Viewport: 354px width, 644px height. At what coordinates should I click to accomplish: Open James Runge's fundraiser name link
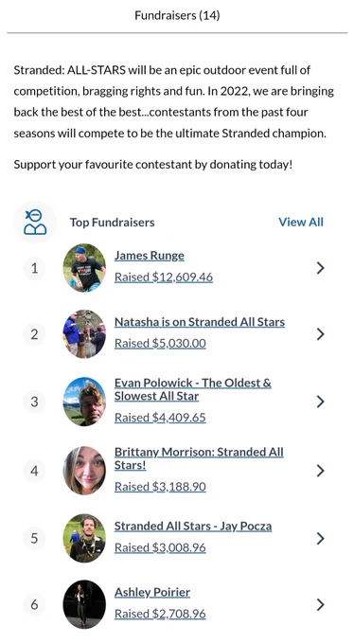[149, 256]
